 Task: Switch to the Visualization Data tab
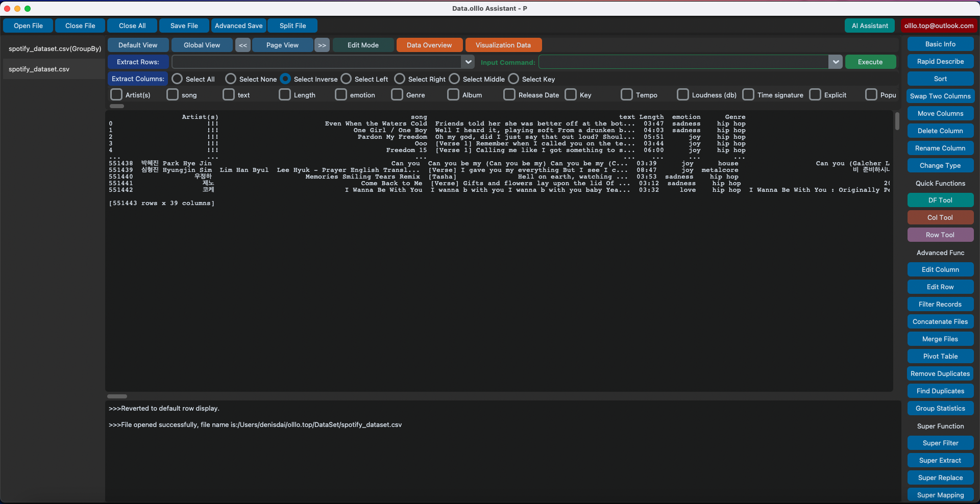pos(503,45)
